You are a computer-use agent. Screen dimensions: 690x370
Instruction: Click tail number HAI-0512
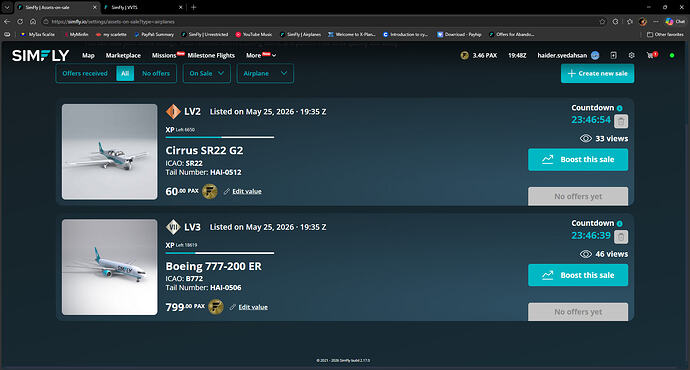tap(226, 172)
